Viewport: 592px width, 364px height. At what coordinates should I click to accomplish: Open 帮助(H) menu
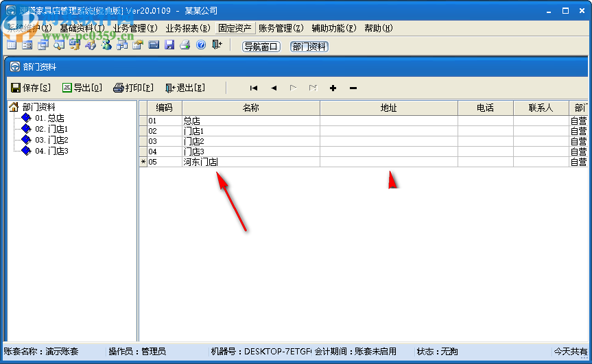coord(378,28)
